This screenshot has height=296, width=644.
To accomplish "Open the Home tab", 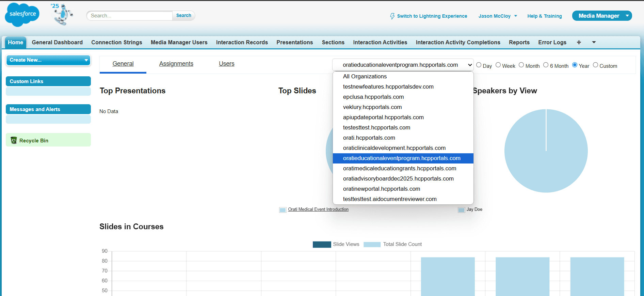I will click(x=16, y=42).
